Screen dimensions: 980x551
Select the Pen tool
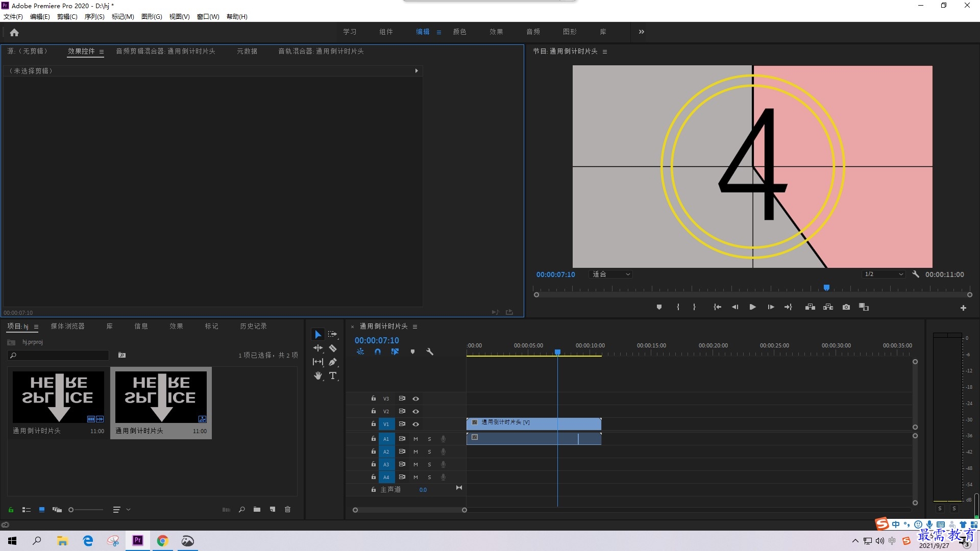pyautogui.click(x=333, y=362)
